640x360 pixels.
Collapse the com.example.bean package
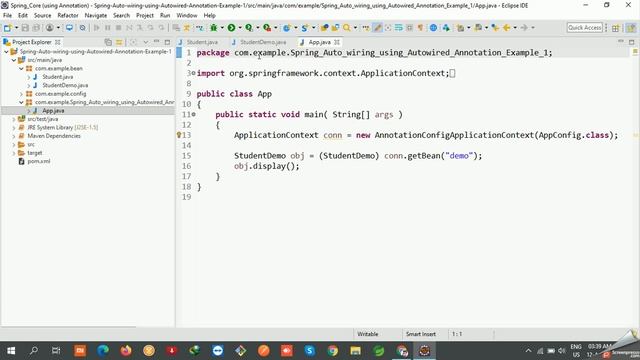point(21,69)
